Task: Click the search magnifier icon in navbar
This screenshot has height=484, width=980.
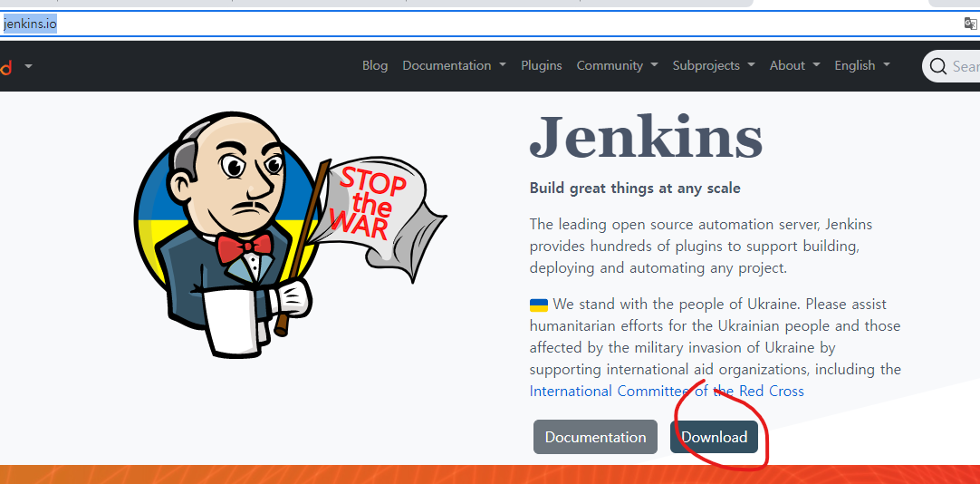Action: click(x=937, y=65)
